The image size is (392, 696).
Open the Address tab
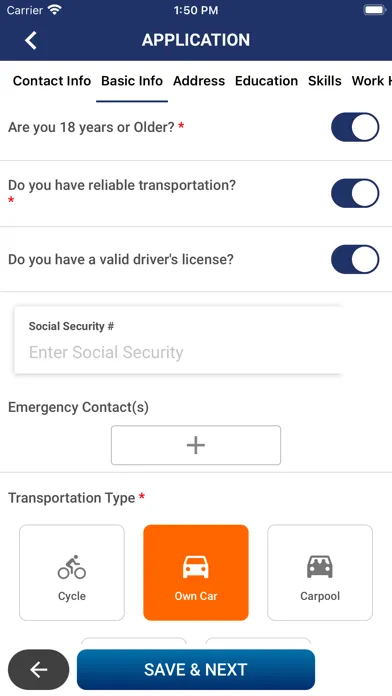[199, 81]
